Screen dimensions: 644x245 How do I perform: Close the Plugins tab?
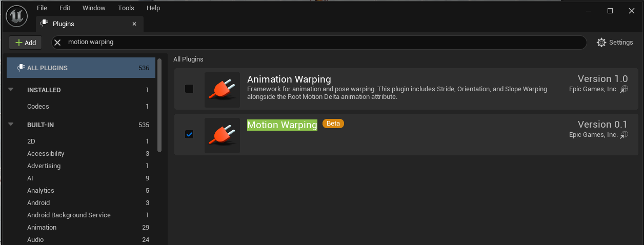(134, 24)
